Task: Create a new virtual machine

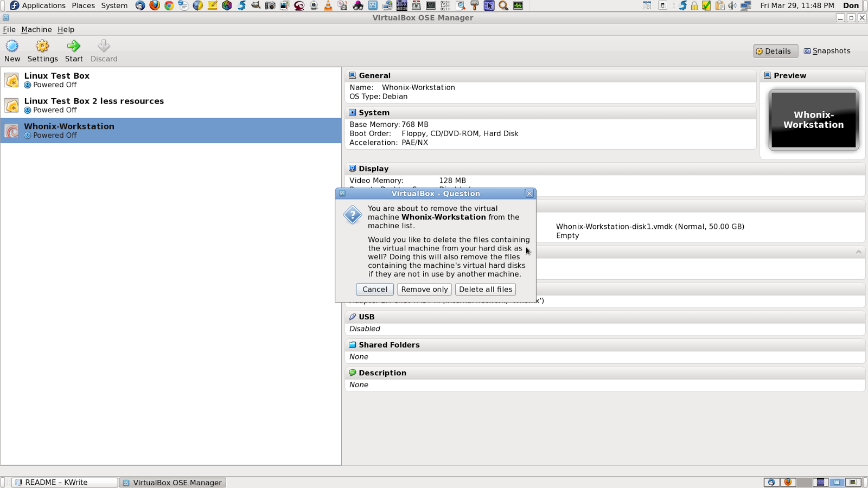Action: 12,49
